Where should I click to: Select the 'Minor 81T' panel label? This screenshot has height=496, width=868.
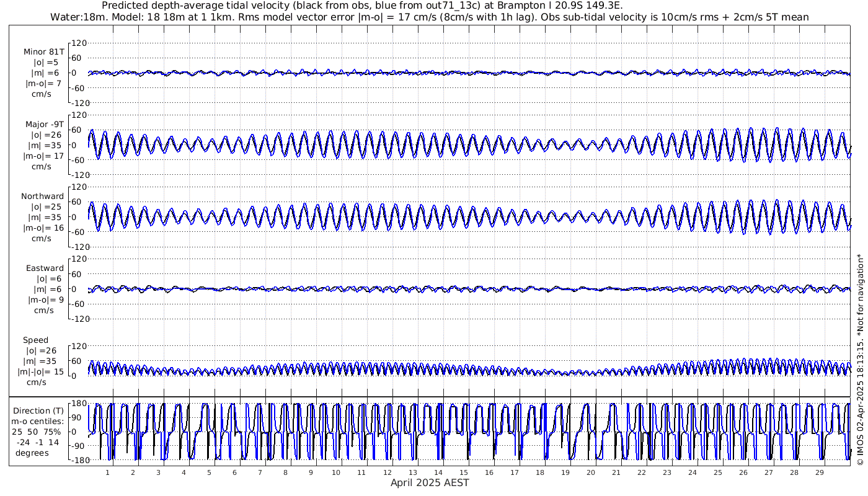(44, 51)
